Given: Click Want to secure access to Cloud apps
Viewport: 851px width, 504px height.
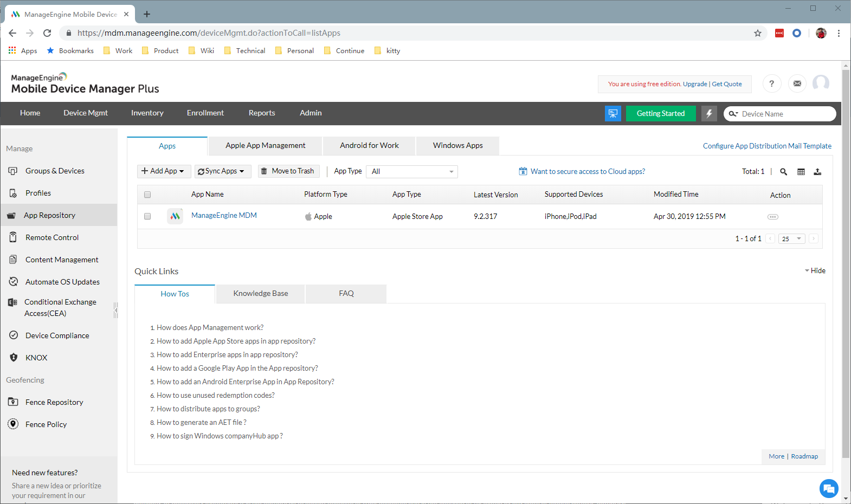Looking at the screenshot, I should pyautogui.click(x=588, y=172).
